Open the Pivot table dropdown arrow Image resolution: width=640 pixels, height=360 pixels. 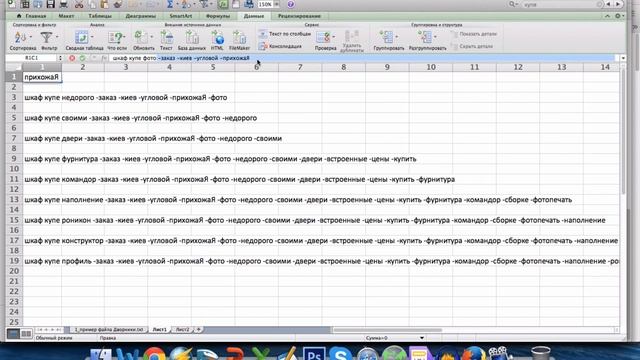[x=92, y=37]
